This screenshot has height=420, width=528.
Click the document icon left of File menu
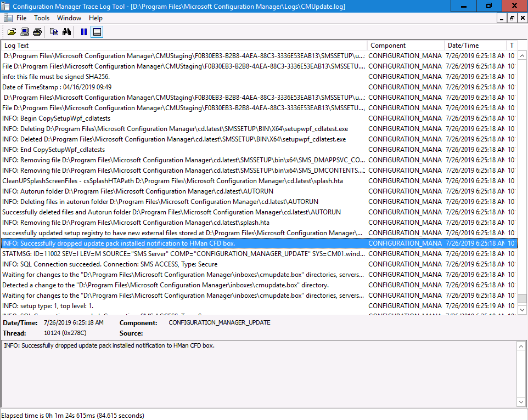pyautogui.click(x=8, y=18)
